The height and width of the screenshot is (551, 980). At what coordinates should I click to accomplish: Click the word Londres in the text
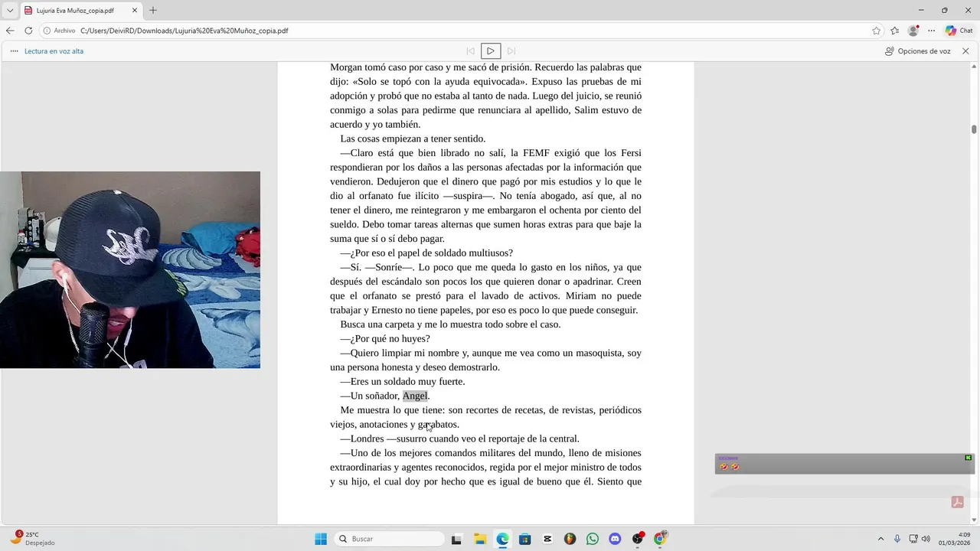[x=367, y=439]
